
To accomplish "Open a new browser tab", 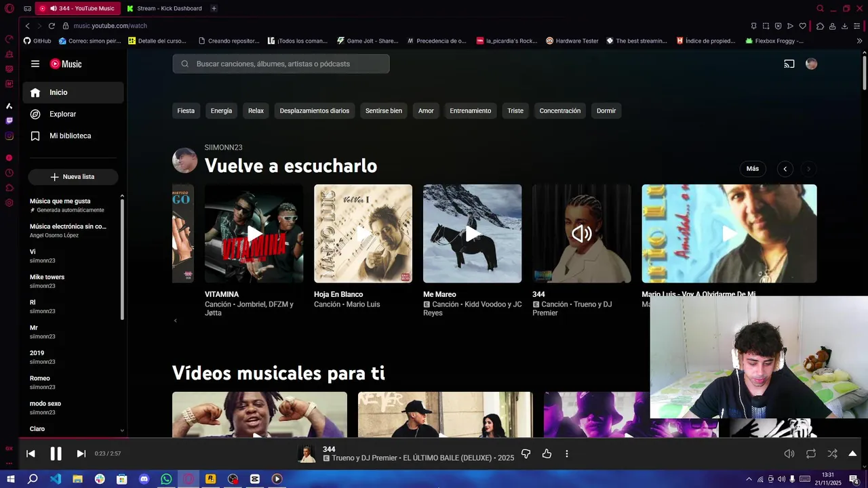I will point(214,8).
